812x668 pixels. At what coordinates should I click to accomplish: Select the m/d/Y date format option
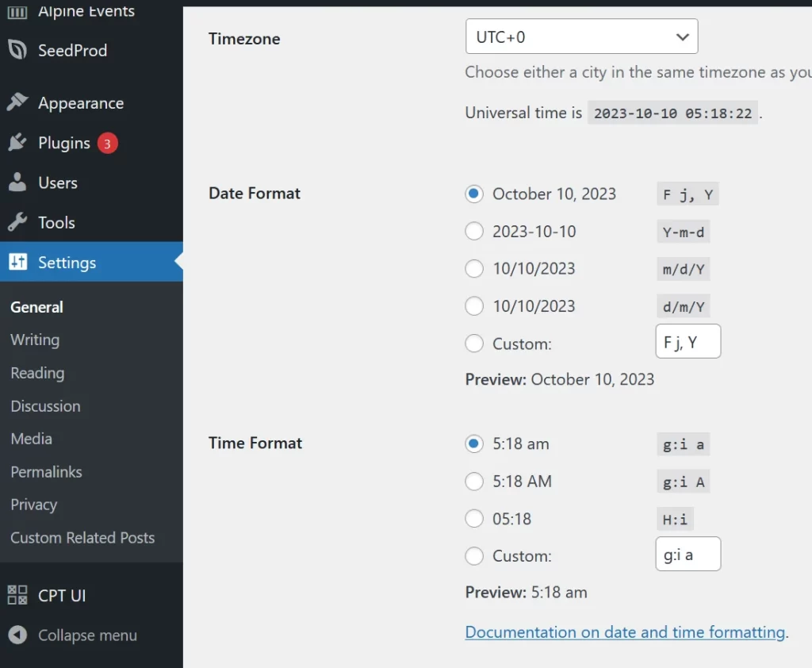pyautogui.click(x=474, y=268)
